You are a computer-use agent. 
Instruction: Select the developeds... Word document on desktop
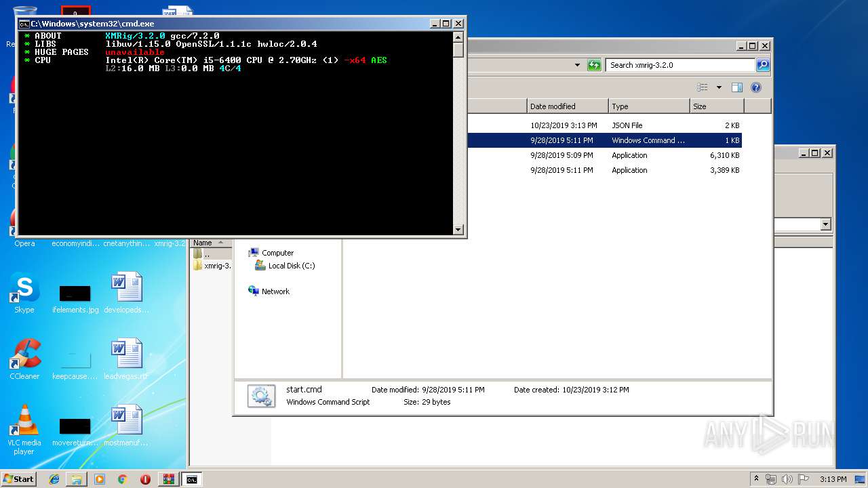click(127, 293)
